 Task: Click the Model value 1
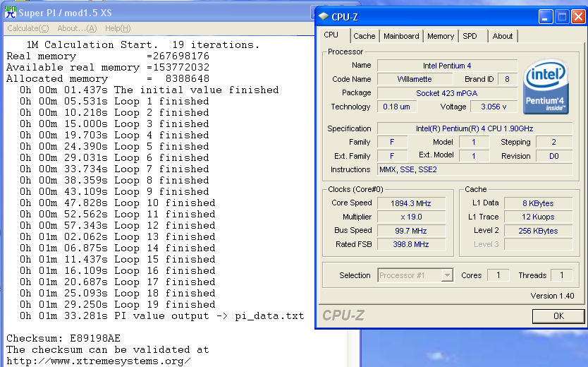[474, 143]
